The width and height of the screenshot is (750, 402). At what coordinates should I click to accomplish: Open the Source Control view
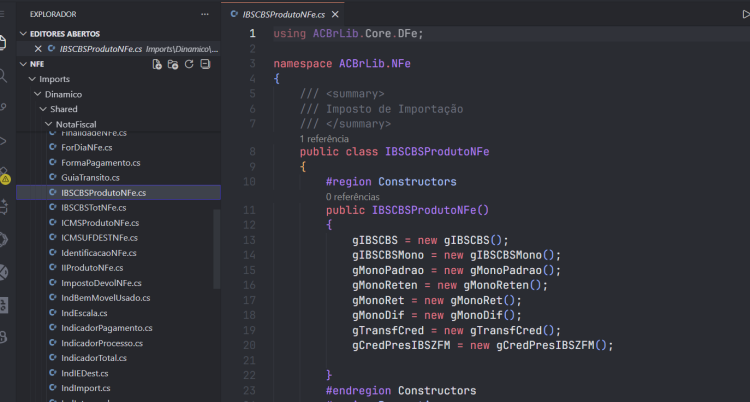[x=2, y=108]
